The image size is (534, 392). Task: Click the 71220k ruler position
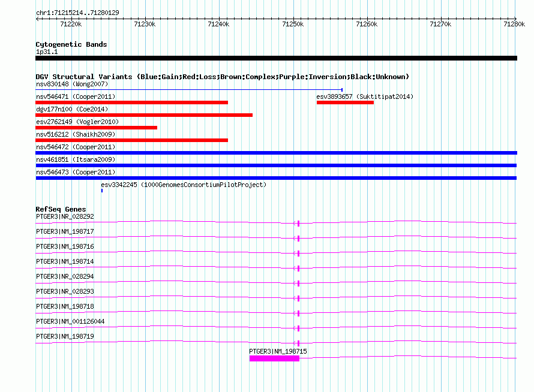(71, 24)
